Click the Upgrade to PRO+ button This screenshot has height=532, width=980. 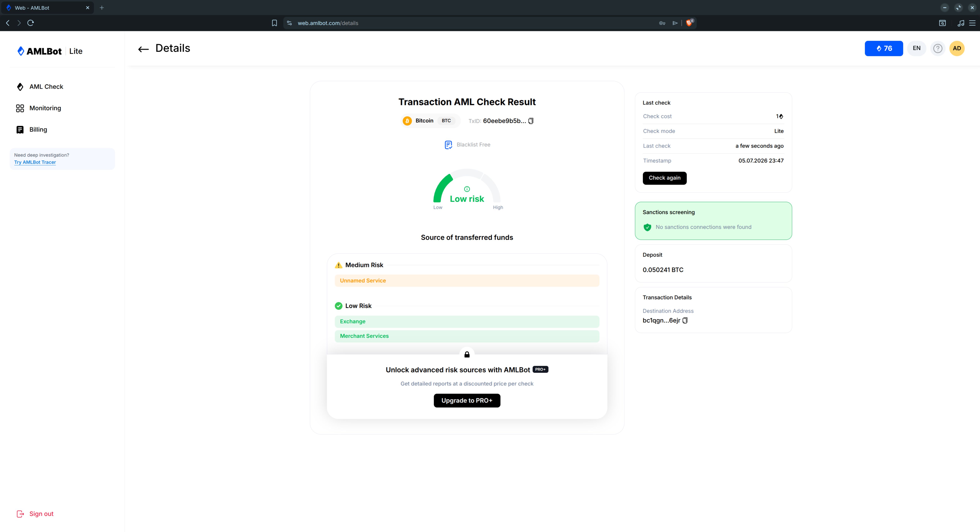[467, 401]
